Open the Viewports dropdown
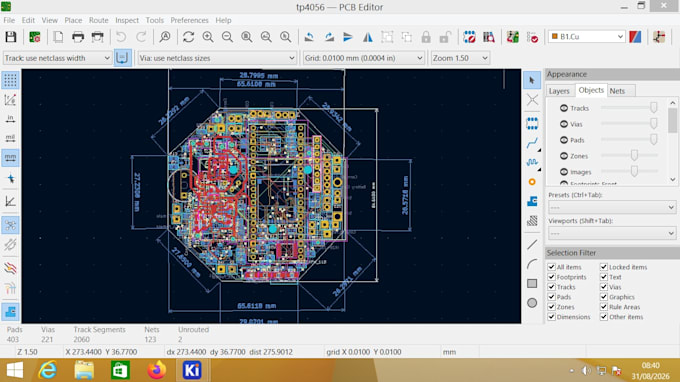The width and height of the screenshot is (680, 382). point(612,233)
